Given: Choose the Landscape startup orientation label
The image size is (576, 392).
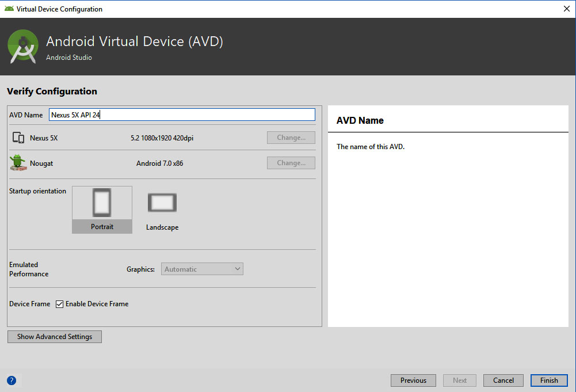Looking at the screenshot, I should pos(162,227).
